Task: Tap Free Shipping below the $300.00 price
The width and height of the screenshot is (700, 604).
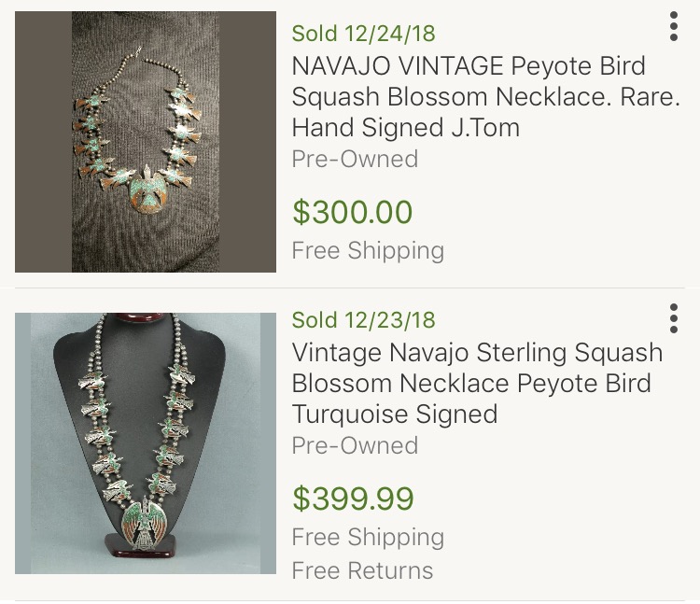Action: click(x=368, y=250)
